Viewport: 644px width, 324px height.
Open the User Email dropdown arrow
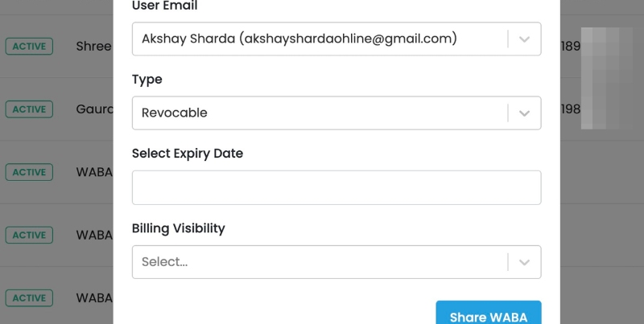coord(524,39)
